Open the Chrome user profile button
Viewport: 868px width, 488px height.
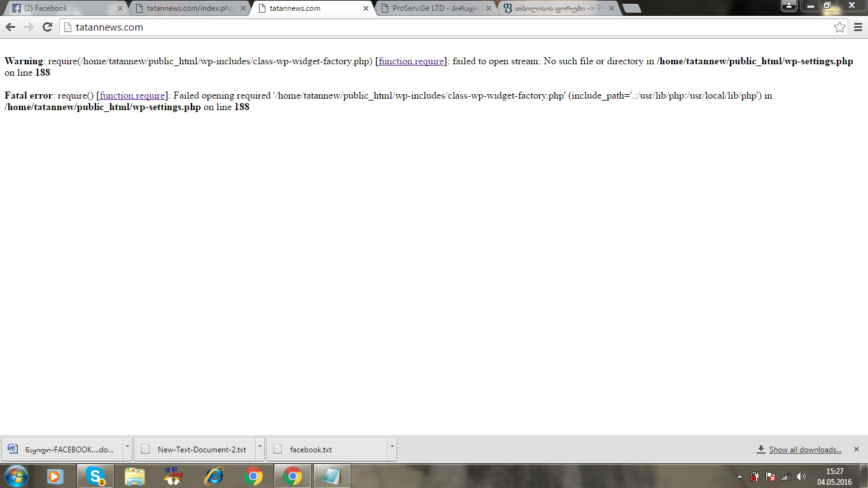(788, 5)
